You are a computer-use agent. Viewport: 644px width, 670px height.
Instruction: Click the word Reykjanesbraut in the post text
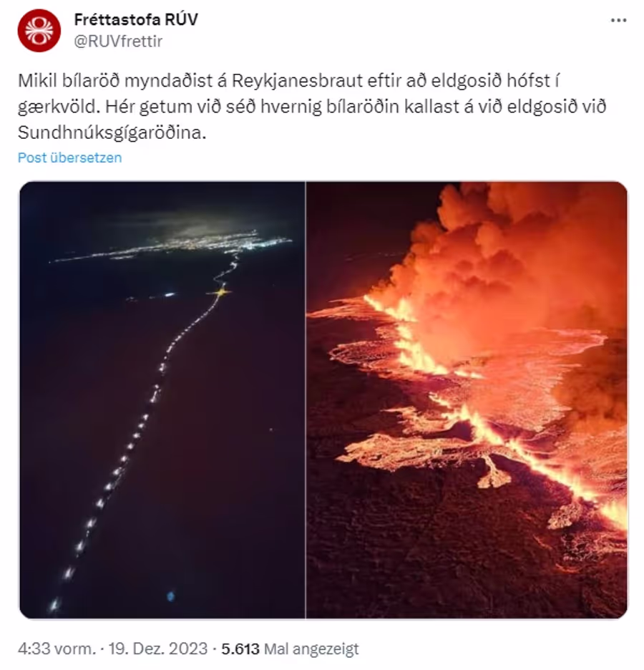pyautogui.click(x=297, y=80)
